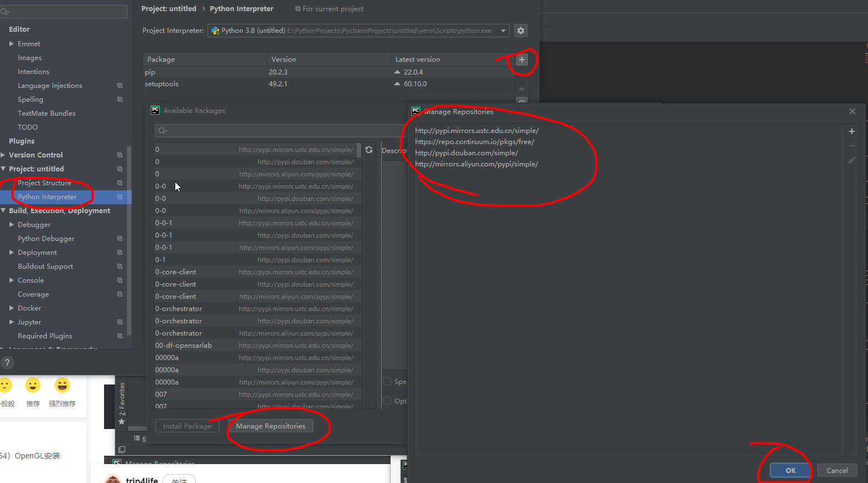The width and height of the screenshot is (868, 483).
Task: Click the project-level icon beside Version Control
Action: coord(120,155)
